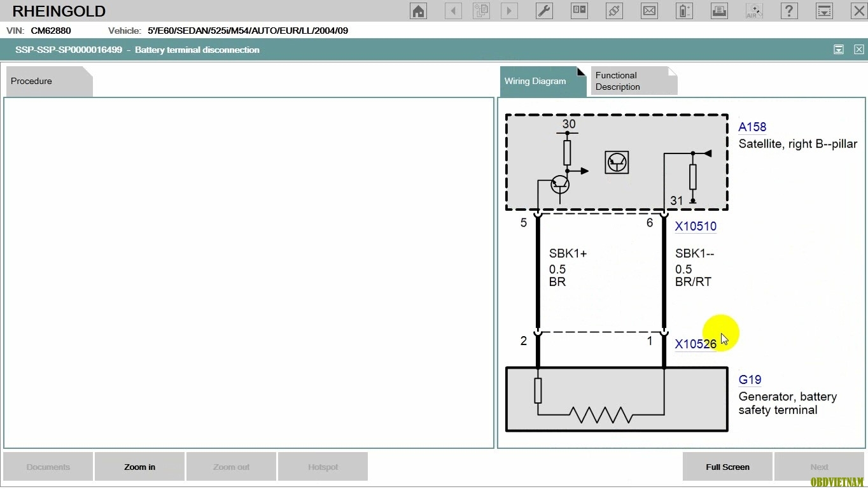Open the display options icon beside the wrench
Viewport: 868px width, 489px height.
pos(579,11)
